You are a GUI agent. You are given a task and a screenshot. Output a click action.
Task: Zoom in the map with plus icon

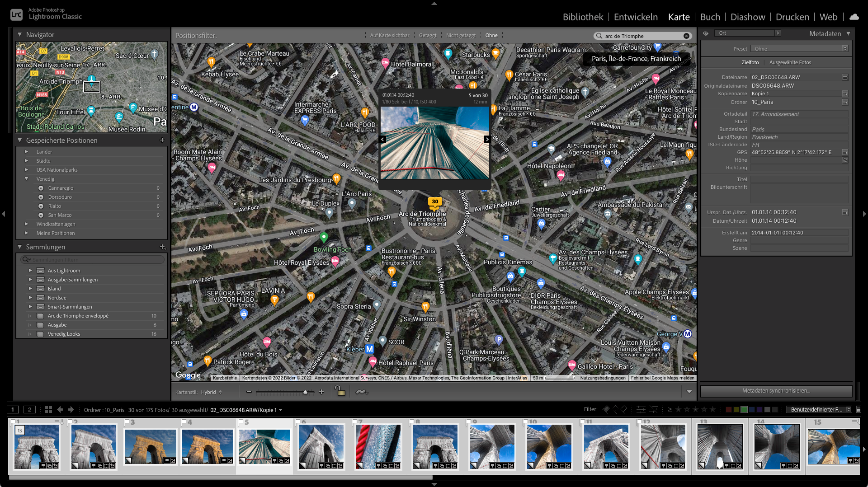[x=321, y=392]
